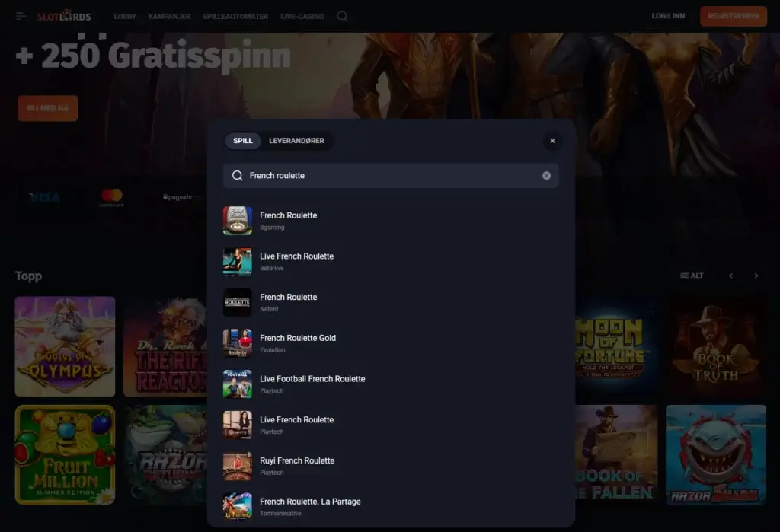
Task: Switch to the SPILL tab
Action: coord(243,141)
